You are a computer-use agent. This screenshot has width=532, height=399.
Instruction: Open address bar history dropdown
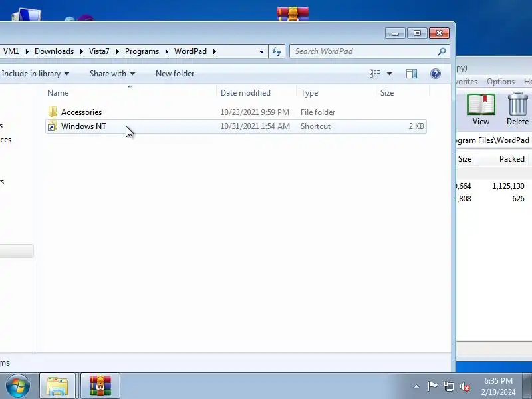[261, 52]
